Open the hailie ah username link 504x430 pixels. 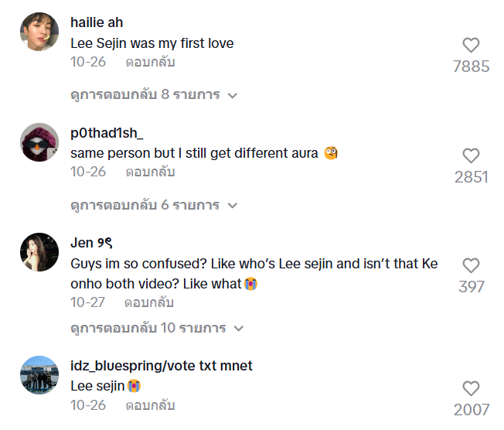coord(97,23)
